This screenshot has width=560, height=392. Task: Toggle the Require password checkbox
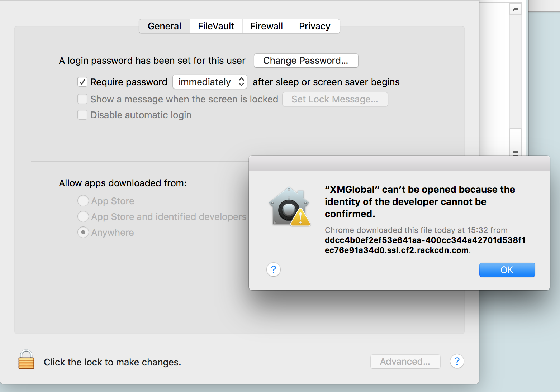pos(82,82)
